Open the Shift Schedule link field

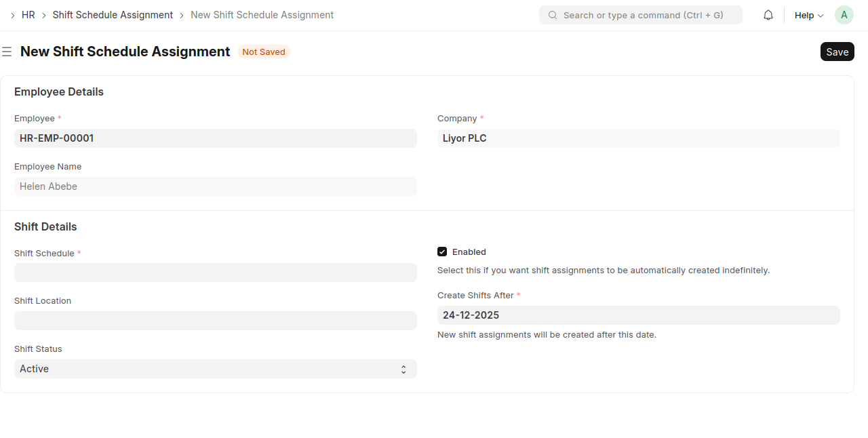(215, 273)
